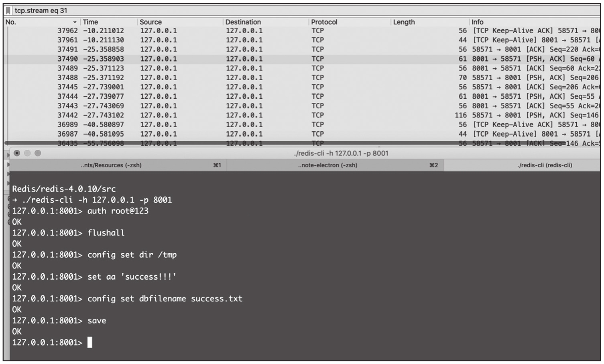Screen dimensions: 604x364
Task: Switch to the ..nts/Resources (-zsh) tab
Action: tap(111, 165)
